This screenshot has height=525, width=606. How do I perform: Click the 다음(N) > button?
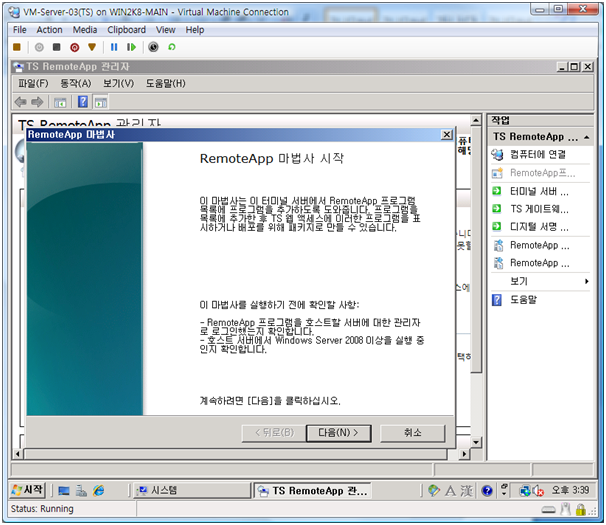tap(339, 433)
